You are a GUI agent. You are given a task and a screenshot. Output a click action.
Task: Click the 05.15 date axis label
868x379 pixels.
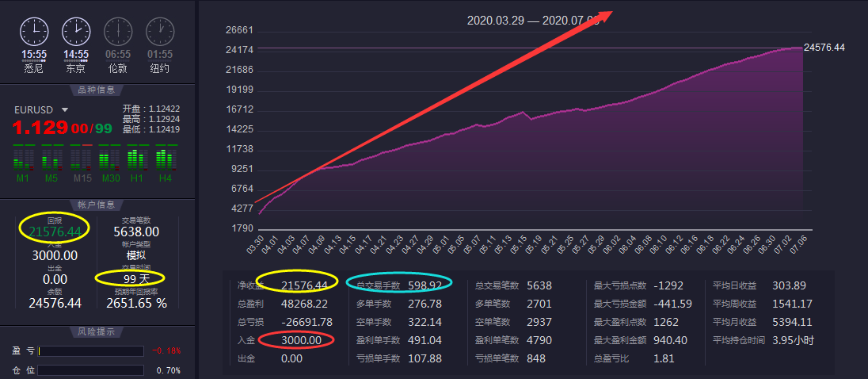tap(519, 243)
